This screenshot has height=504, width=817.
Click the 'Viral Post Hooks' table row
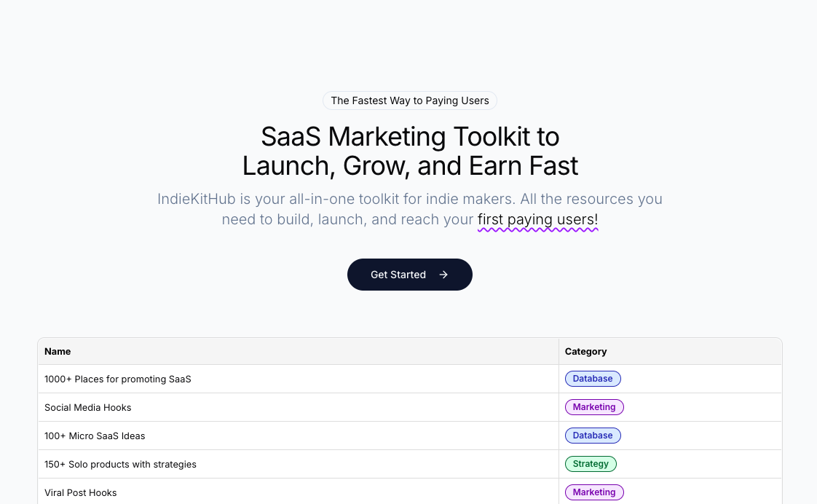[291, 492]
